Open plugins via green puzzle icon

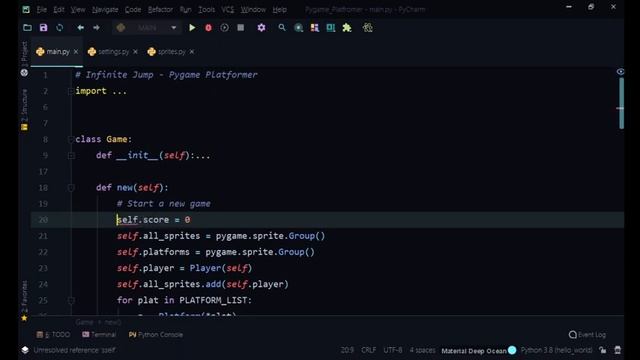click(x=347, y=28)
